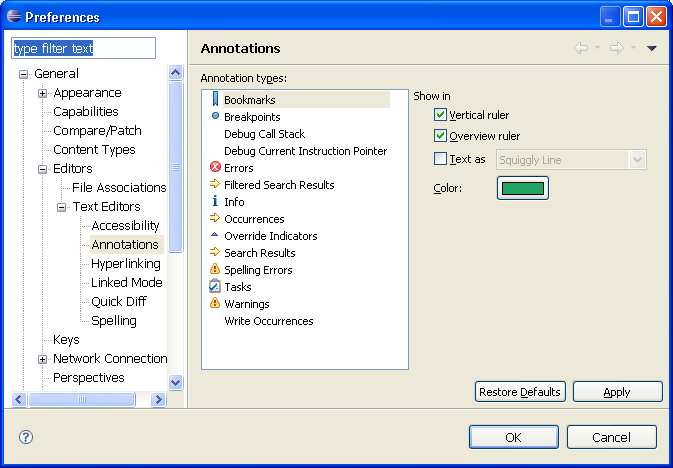The width and height of the screenshot is (673, 468).
Task: Select Linked Mode in the tree
Action: pos(127,283)
